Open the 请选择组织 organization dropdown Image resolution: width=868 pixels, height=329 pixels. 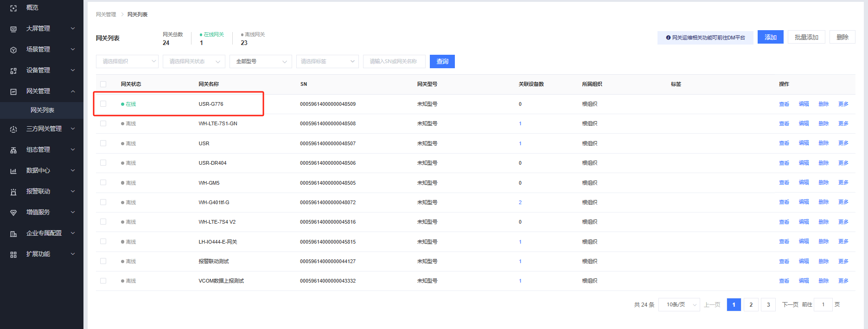(127, 61)
